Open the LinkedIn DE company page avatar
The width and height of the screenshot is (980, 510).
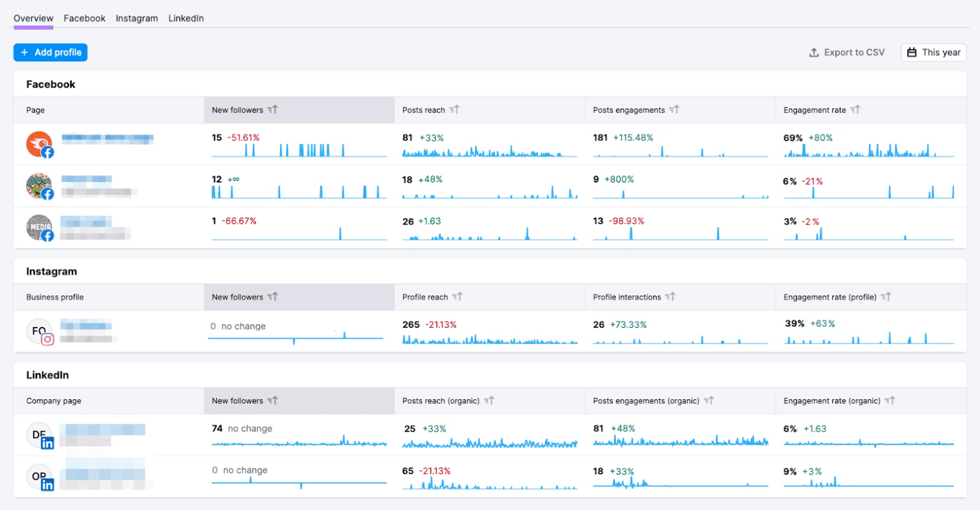pyautogui.click(x=39, y=435)
